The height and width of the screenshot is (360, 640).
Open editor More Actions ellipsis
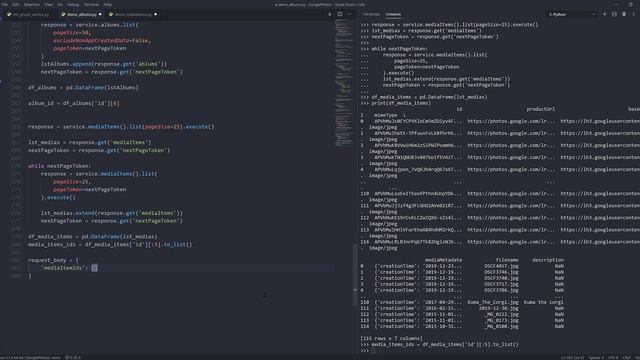pos(349,14)
